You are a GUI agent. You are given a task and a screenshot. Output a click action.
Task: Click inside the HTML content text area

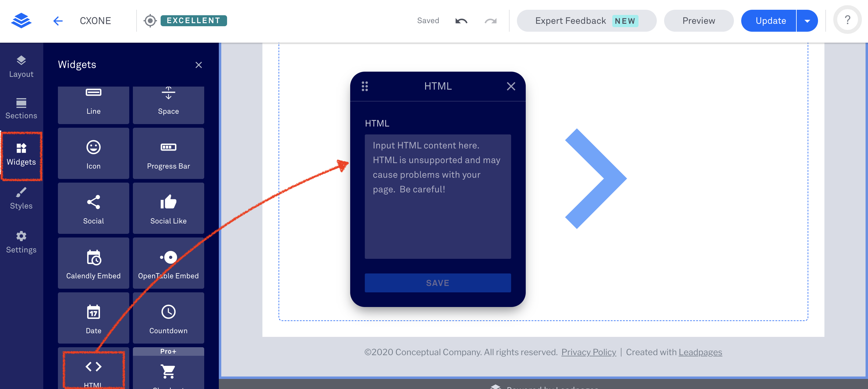click(x=437, y=197)
